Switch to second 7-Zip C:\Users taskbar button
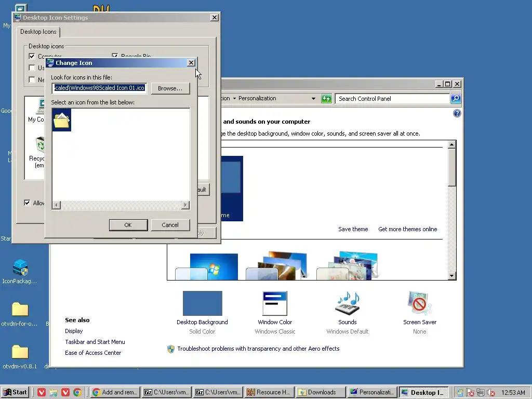The width and height of the screenshot is (532, 399). [x=218, y=392]
